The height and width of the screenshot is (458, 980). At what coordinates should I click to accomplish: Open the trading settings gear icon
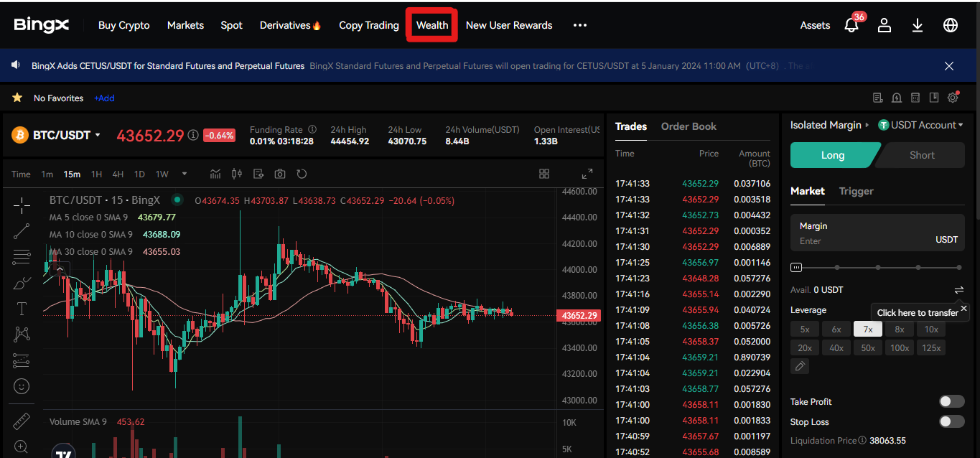[953, 98]
